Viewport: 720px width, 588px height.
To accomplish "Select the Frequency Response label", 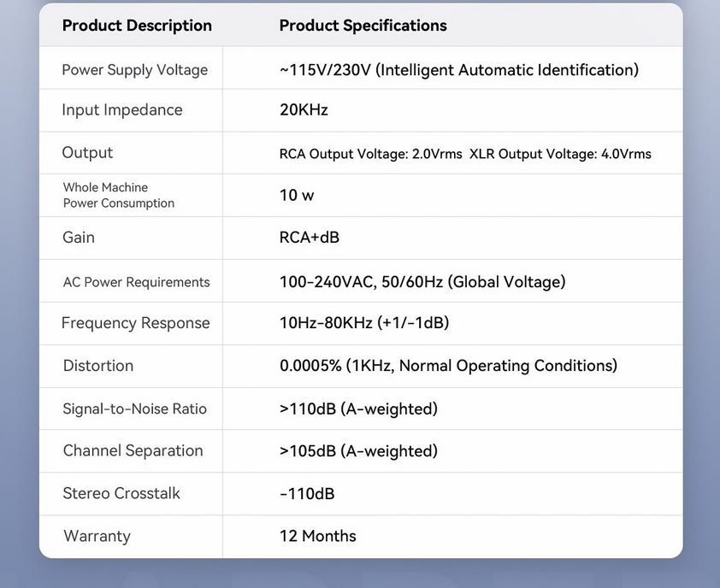I will (x=135, y=323).
